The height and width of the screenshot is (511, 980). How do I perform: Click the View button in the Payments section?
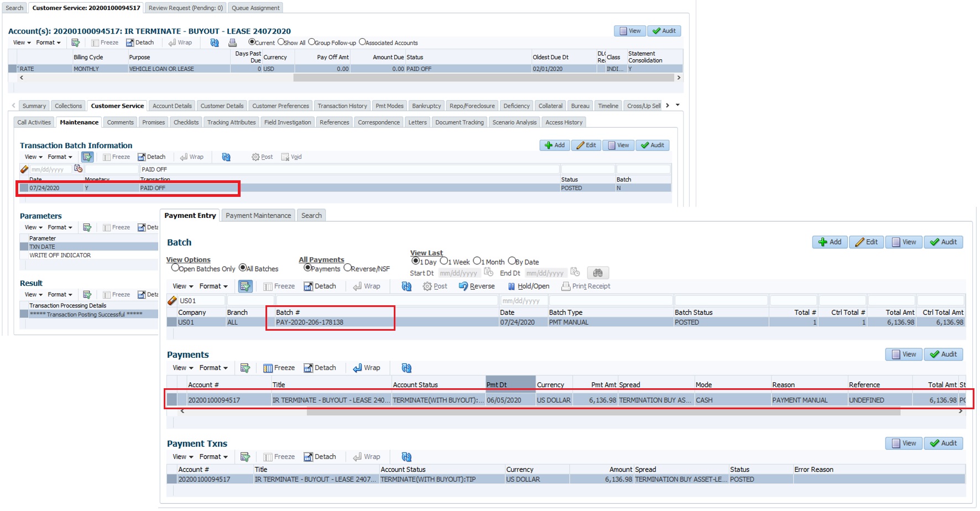point(904,354)
